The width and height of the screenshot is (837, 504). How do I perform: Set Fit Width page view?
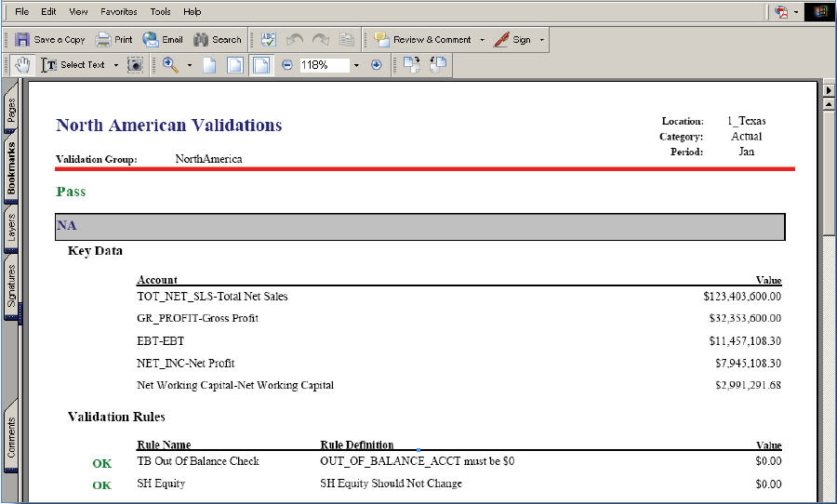pos(261,65)
